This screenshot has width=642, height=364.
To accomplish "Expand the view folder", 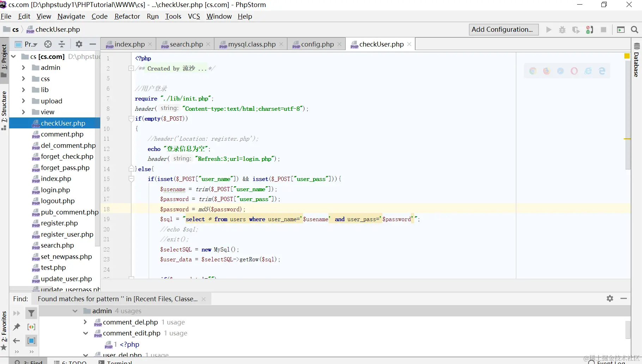I will [x=23, y=112].
